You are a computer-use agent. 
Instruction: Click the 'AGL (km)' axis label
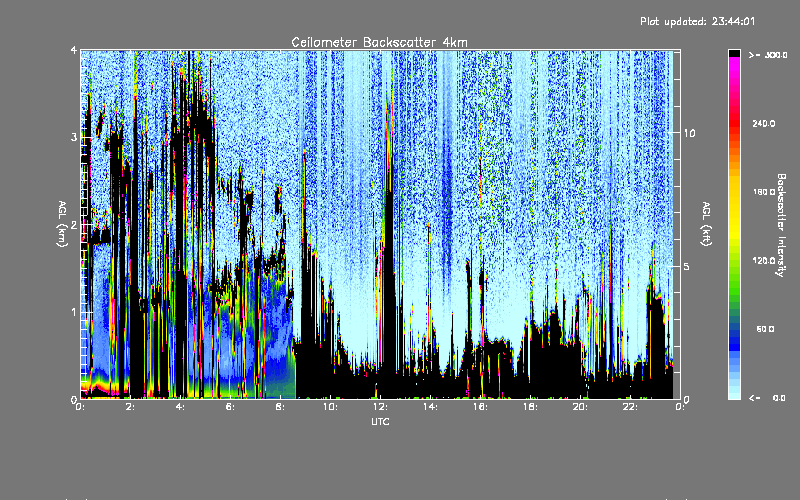(x=62, y=224)
